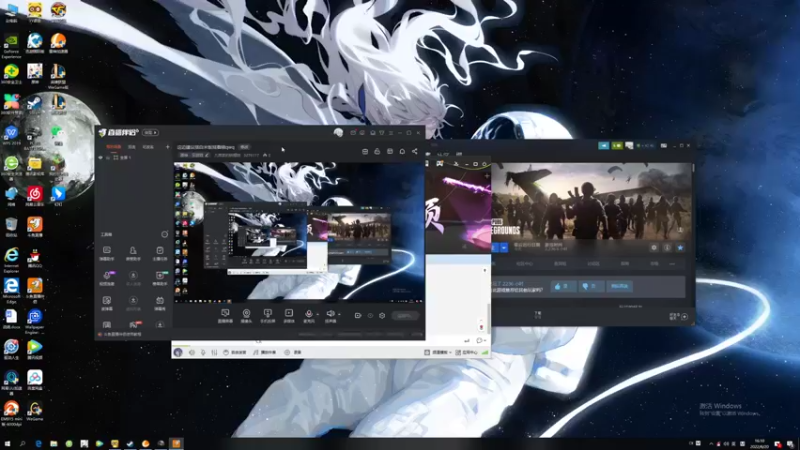
Task: Open the chat bubble icon in the WeGame title bar
Action: pos(629,146)
